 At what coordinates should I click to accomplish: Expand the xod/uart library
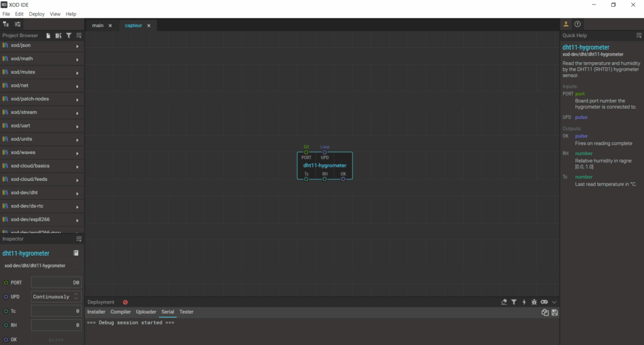pos(77,126)
